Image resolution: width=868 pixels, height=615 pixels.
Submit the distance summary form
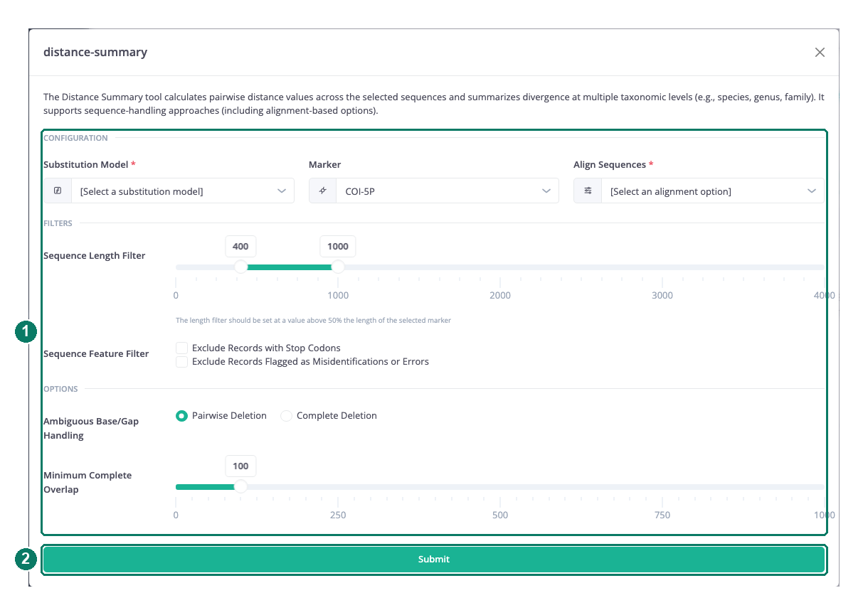point(434,559)
